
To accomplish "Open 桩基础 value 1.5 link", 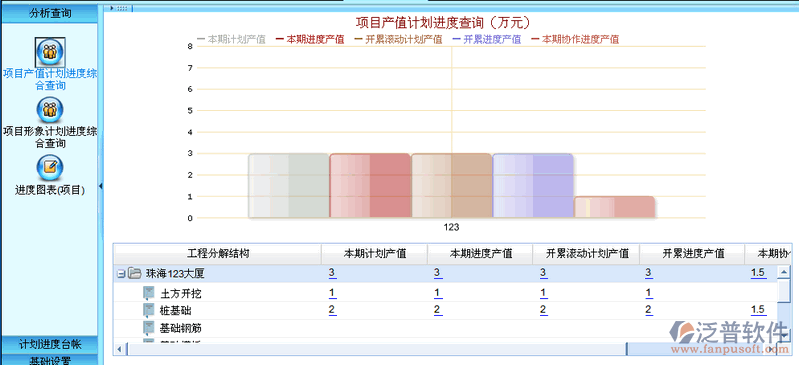I will point(758,310).
